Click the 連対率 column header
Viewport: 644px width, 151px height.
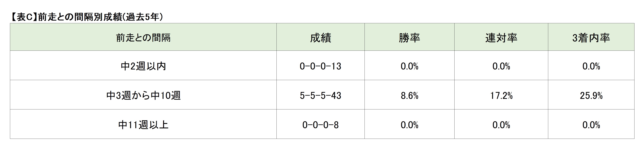click(501, 38)
